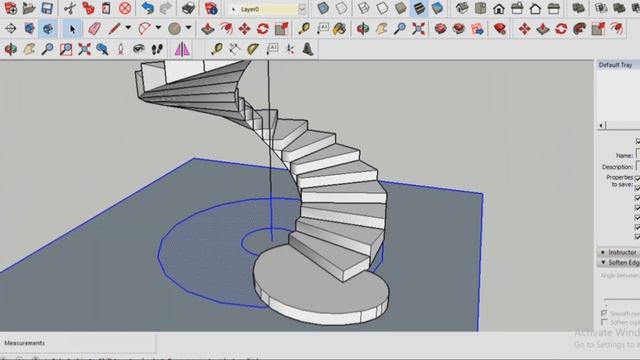Toggle X-Ray face style
640x360 pixels.
point(323,8)
